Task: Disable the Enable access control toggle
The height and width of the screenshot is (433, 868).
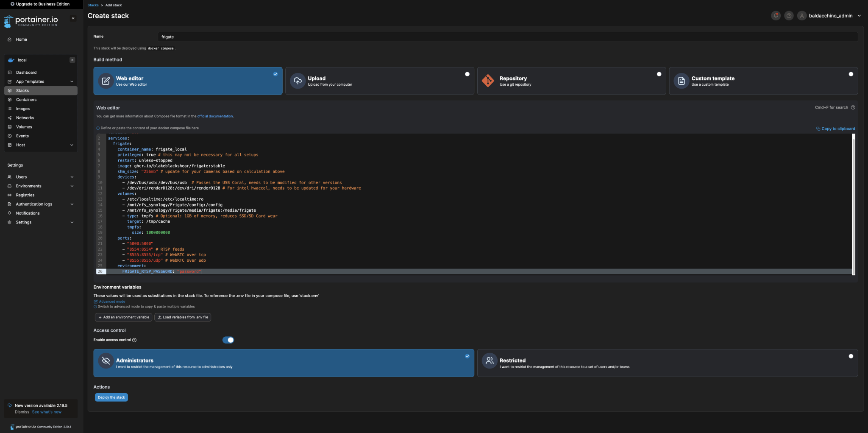Action: click(x=228, y=340)
